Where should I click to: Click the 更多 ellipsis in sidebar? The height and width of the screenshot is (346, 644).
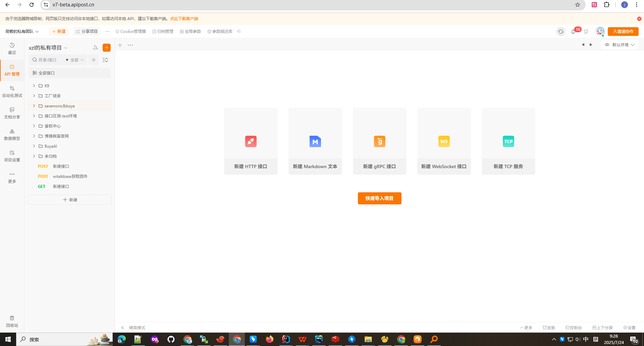point(12,178)
